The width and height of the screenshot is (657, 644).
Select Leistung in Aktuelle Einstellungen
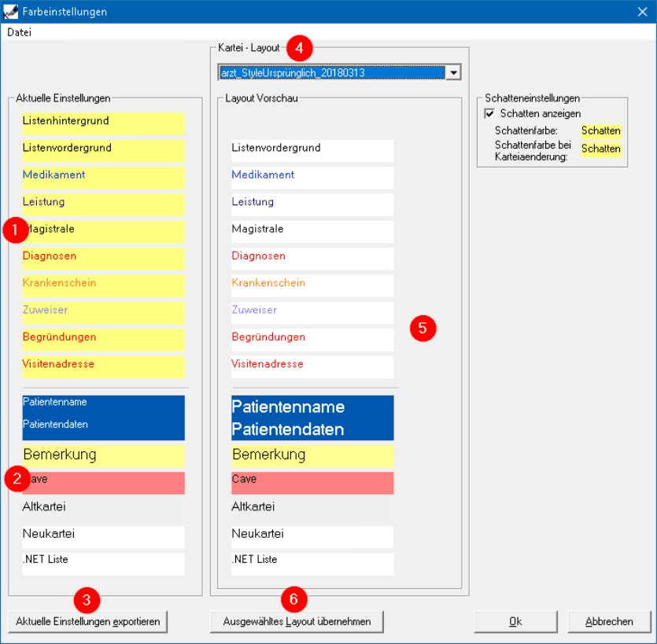tap(104, 204)
